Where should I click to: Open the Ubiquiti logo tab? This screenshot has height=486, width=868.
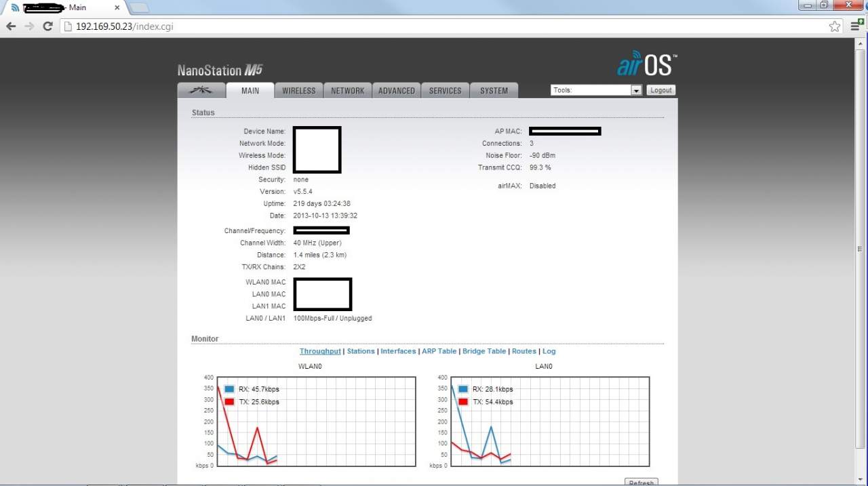point(201,90)
